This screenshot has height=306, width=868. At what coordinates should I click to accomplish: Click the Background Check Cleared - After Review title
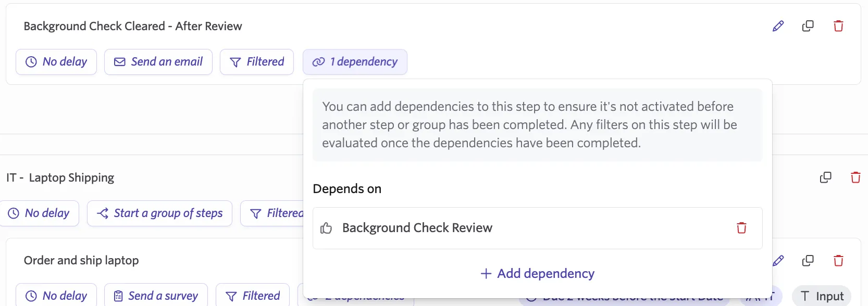[x=133, y=26]
